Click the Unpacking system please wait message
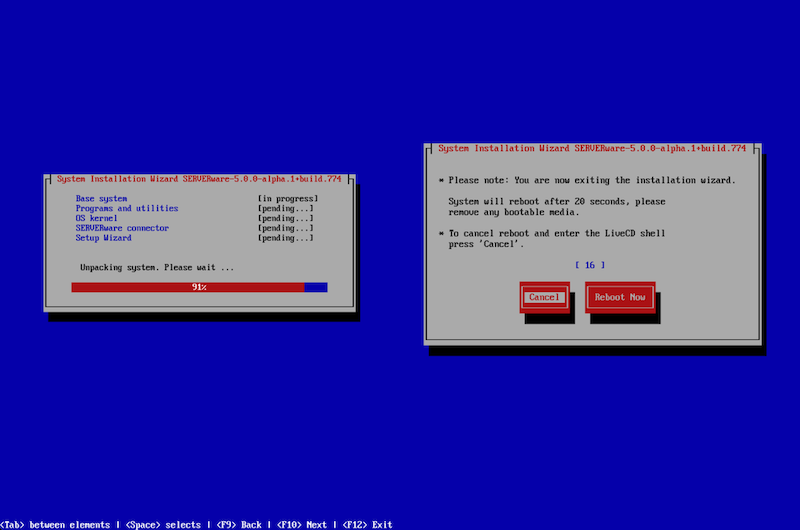The height and width of the screenshot is (530, 800). [x=157, y=267]
